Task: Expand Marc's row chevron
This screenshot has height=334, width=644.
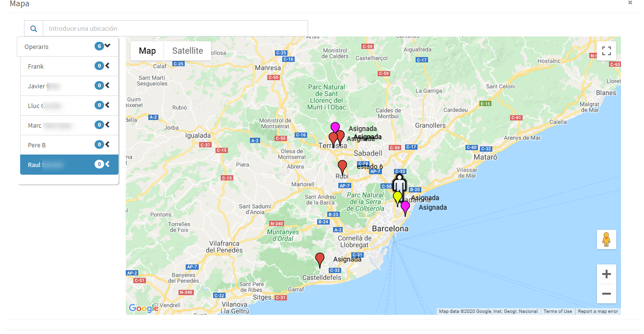Action: click(107, 125)
